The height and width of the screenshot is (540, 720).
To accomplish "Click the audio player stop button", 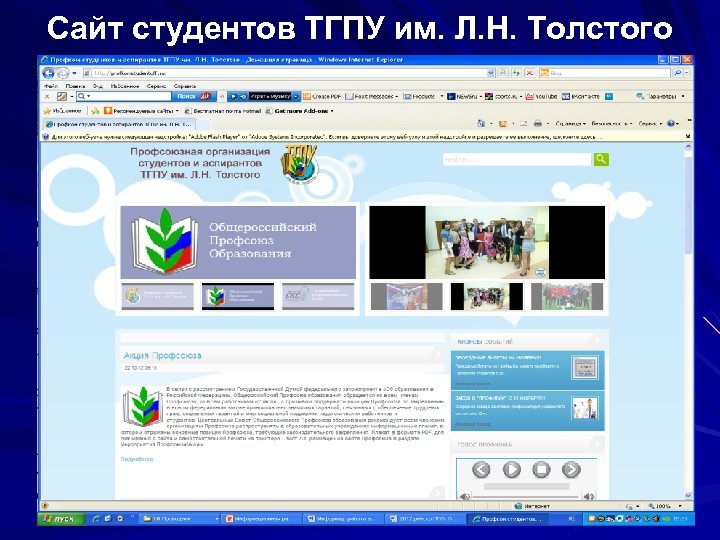I will (x=541, y=470).
